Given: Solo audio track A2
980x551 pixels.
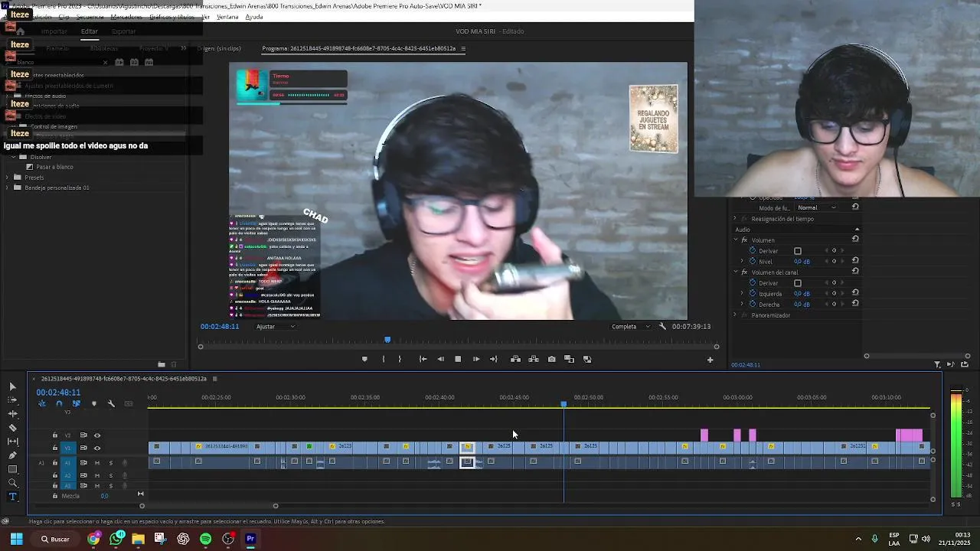Looking at the screenshot, I should [x=111, y=475].
